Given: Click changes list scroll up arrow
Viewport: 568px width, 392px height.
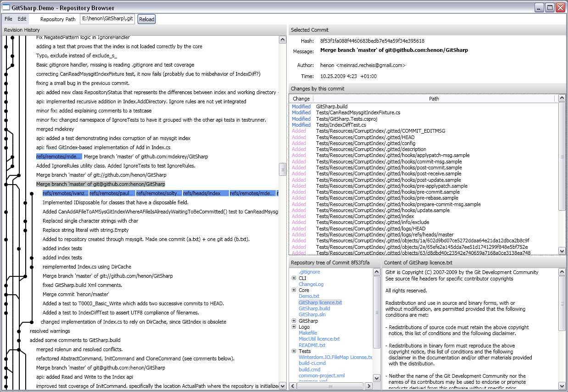Looking at the screenshot, I should [x=562, y=98].
